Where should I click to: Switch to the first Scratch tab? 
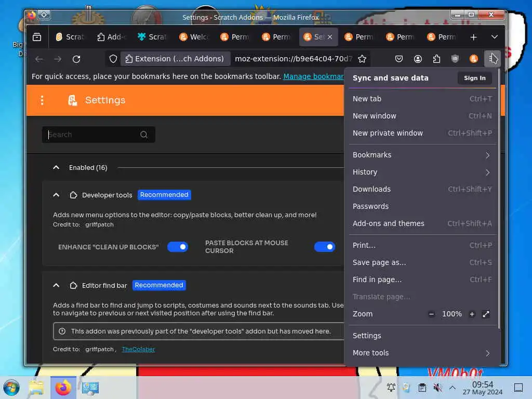pos(70,37)
